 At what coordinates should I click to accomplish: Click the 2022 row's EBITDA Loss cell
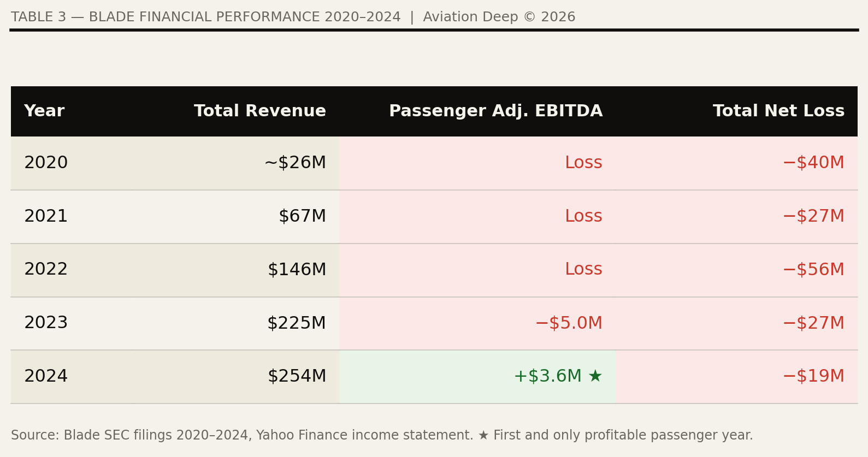tap(583, 270)
